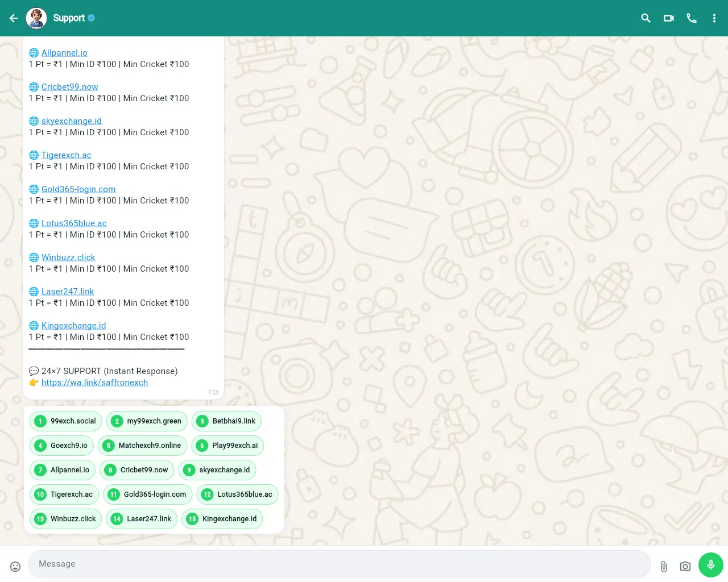Search this chat with magnifier icon
The height and width of the screenshot is (582, 728).
646,18
